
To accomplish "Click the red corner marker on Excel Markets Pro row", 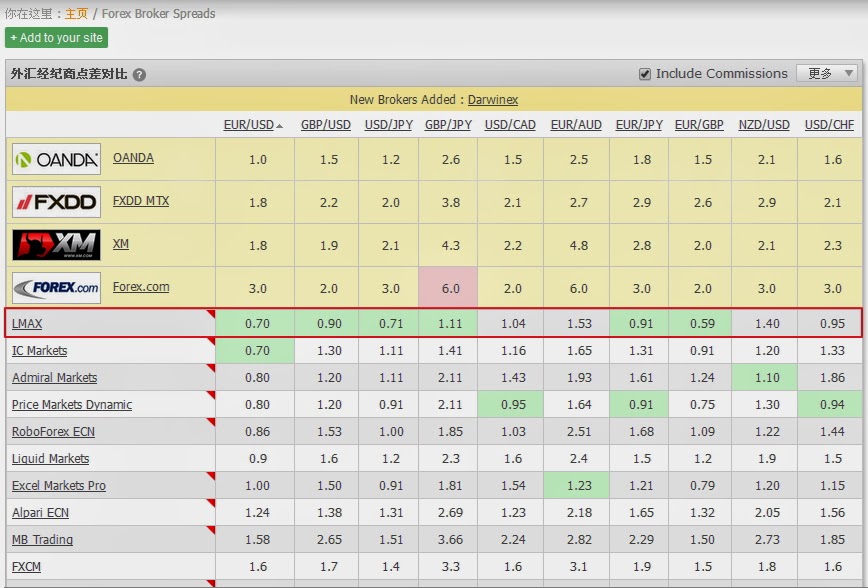I will (211, 476).
